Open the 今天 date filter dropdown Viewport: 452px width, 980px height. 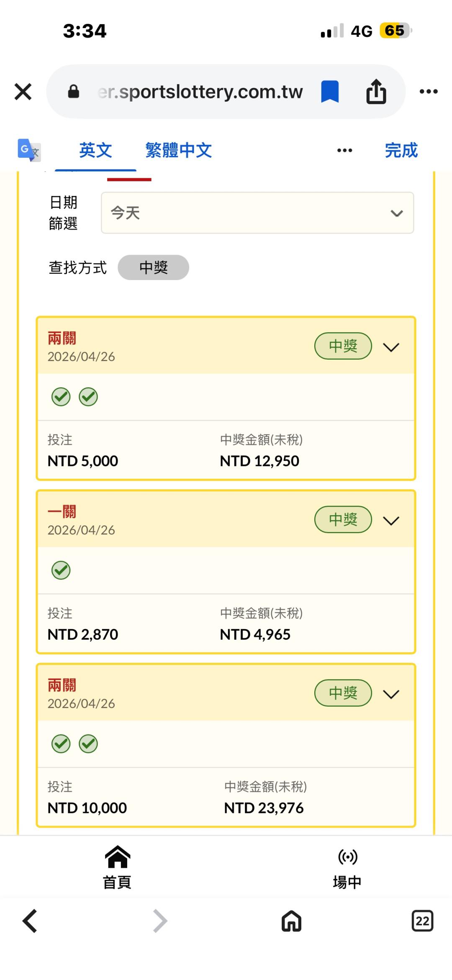257,213
